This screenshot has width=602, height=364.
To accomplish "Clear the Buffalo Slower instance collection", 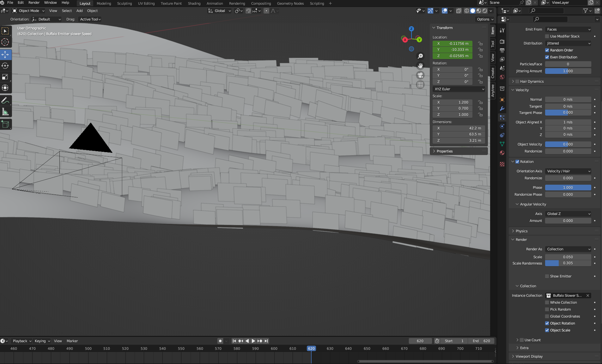I will click(x=588, y=295).
